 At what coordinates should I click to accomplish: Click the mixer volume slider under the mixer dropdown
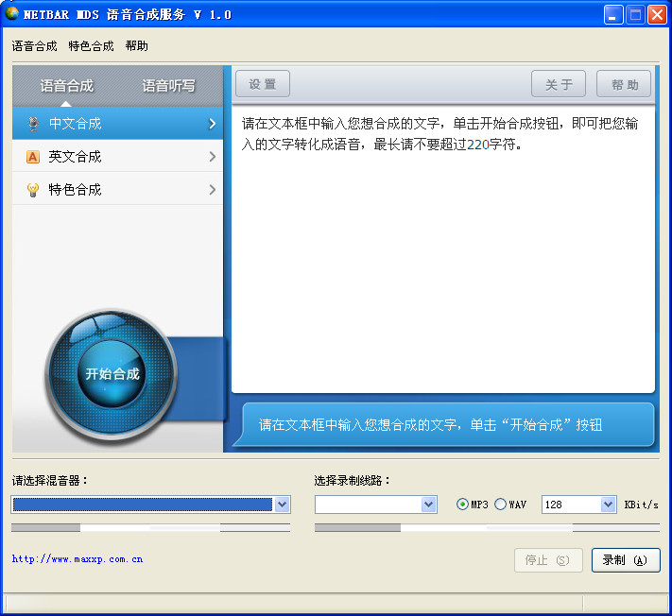click(150, 528)
